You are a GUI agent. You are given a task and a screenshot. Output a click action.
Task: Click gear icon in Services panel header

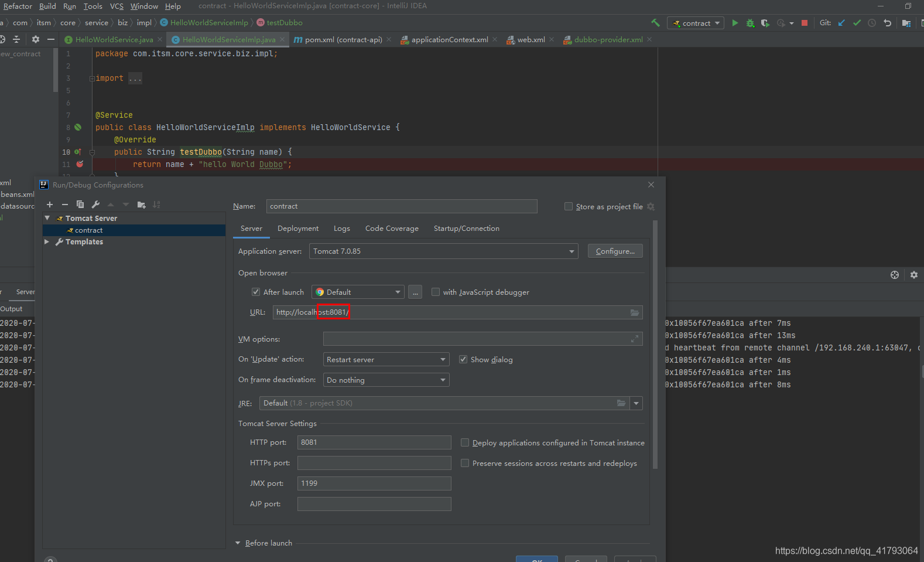[914, 275]
